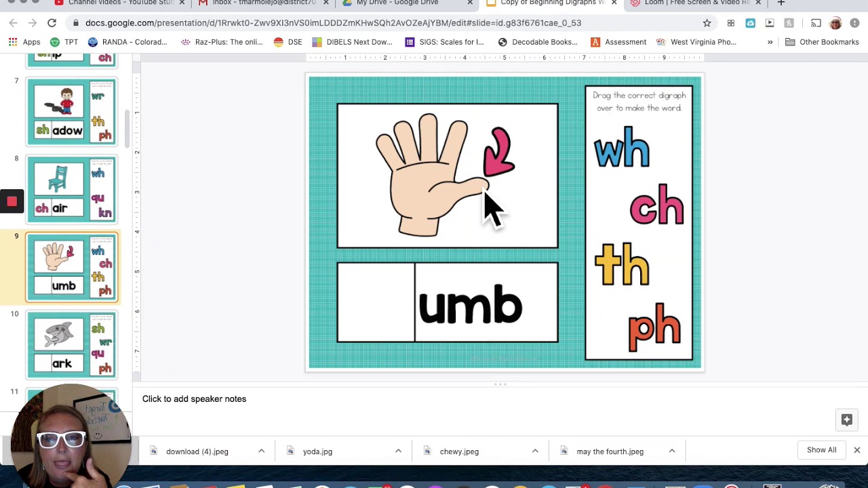Expand options for yoda.jpg download

click(x=398, y=451)
